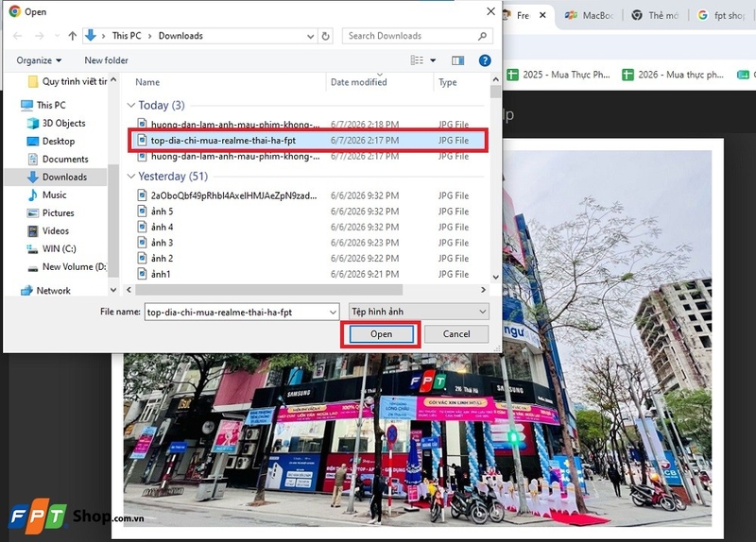Collapse the Yesterday (51) group
The image size is (756, 542).
coord(130,177)
